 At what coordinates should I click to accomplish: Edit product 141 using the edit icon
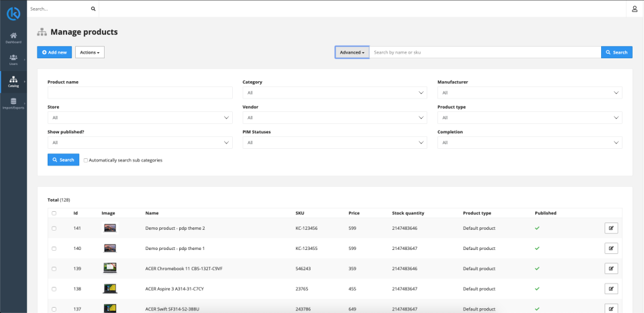pos(611,228)
